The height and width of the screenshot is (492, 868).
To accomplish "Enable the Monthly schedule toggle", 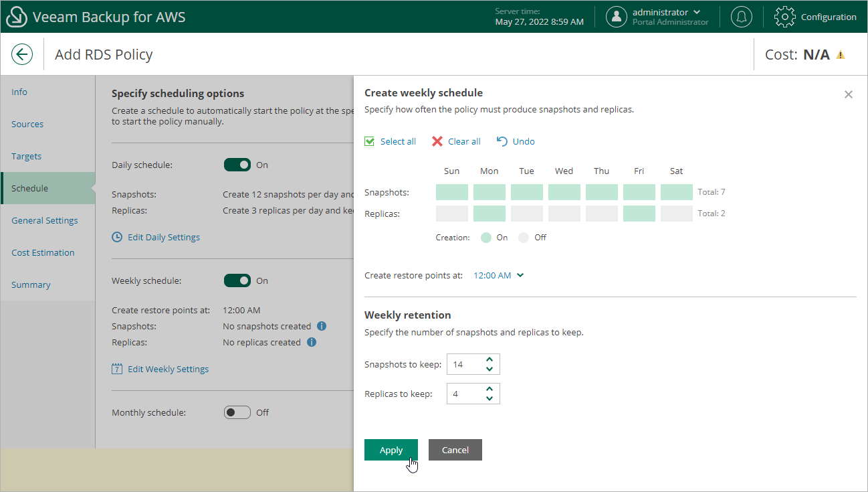I will pyautogui.click(x=237, y=412).
